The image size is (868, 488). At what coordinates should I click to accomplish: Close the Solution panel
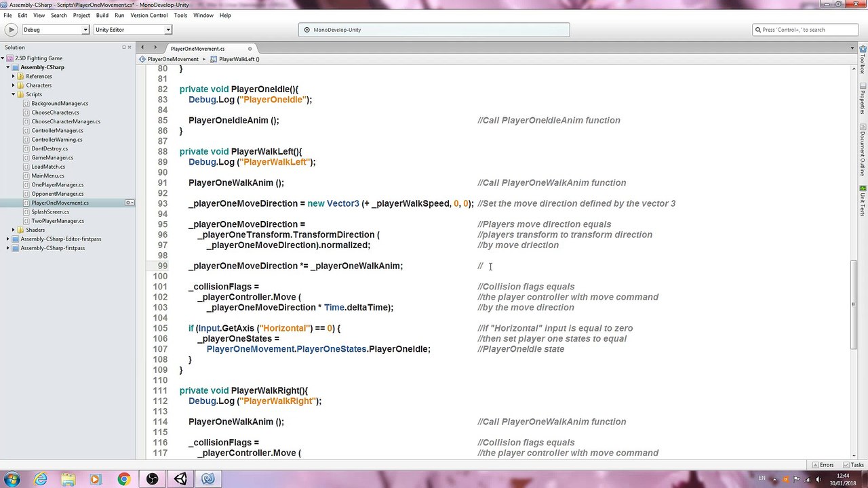pyautogui.click(x=130, y=47)
